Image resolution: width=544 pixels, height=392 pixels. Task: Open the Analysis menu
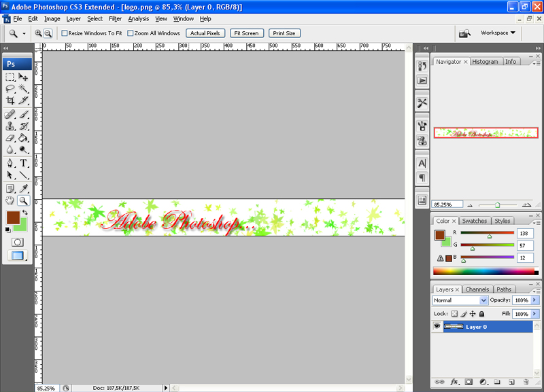pyautogui.click(x=139, y=19)
